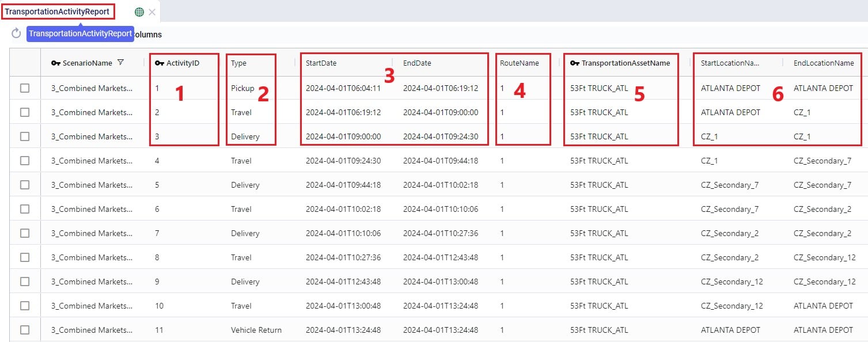The height and width of the screenshot is (342, 868).
Task: Close the TransportationActivityReport tab with X
Action: (152, 12)
